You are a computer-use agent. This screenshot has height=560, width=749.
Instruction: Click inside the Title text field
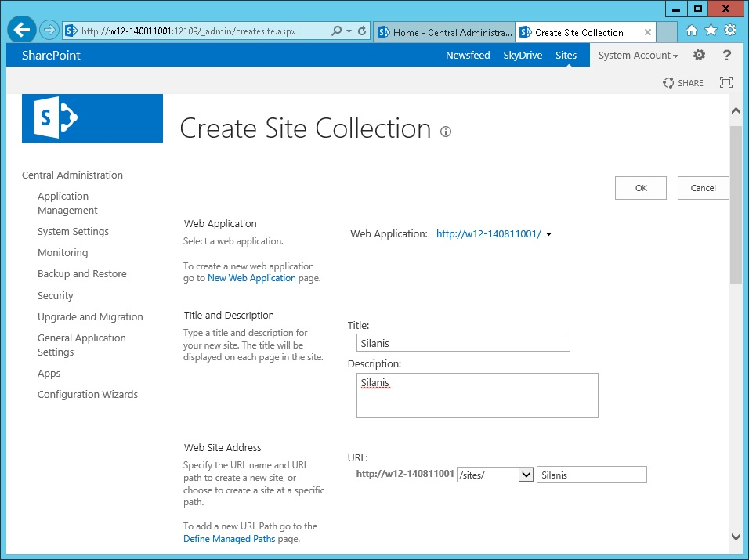point(461,343)
